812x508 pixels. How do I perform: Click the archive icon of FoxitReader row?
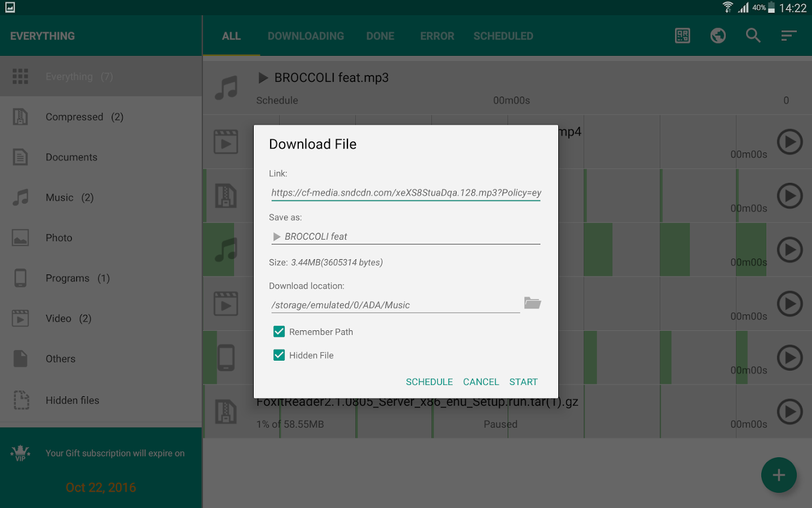(x=226, y=411)
